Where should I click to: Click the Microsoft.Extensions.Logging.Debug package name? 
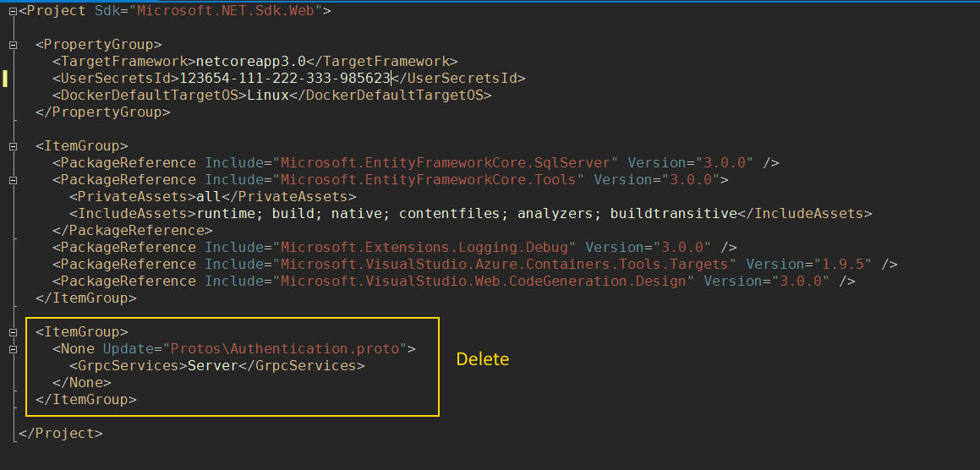click(428, 247)
